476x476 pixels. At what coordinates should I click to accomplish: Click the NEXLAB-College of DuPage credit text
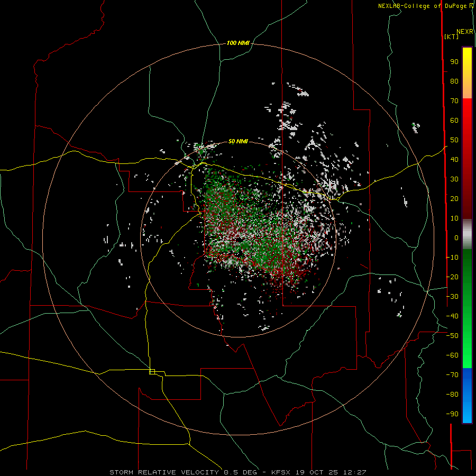point(423,6)
